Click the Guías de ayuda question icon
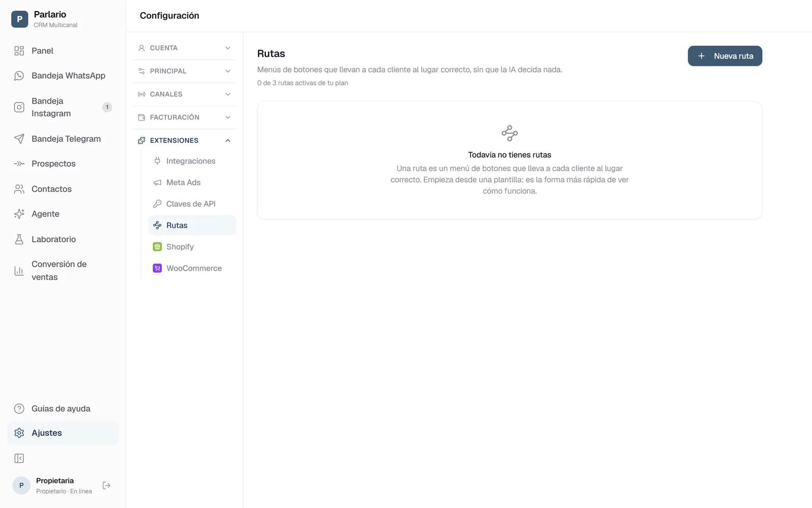This screenshot has height=508, width=812. [19, 408]
